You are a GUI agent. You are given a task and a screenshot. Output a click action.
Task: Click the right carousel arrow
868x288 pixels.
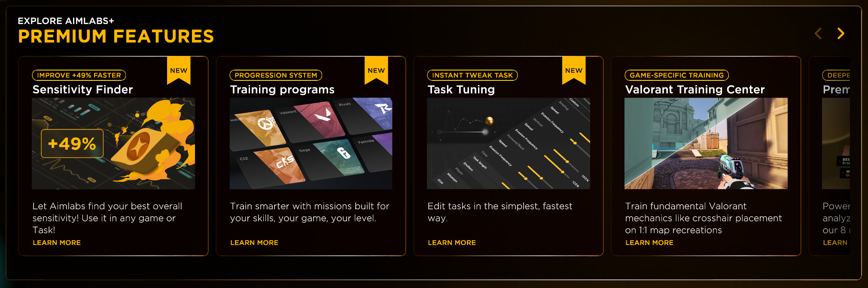coord(841,34)
